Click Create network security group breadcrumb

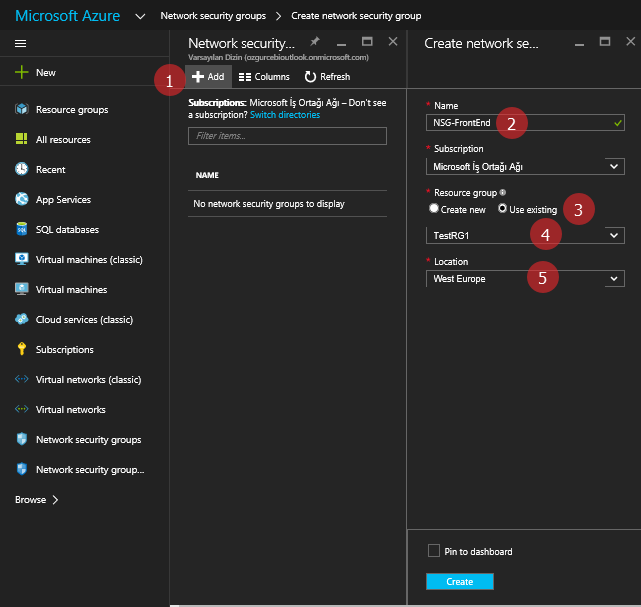pos(356,16)
